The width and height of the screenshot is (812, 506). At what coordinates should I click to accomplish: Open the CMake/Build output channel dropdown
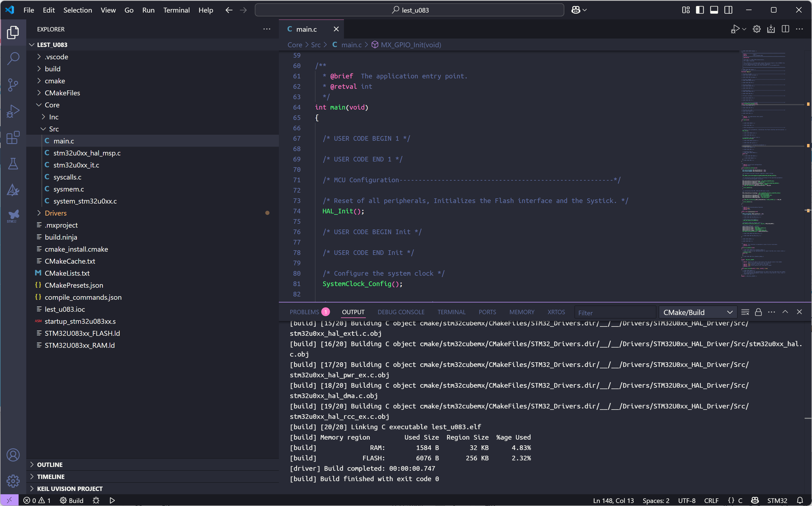tap(697, 312)
